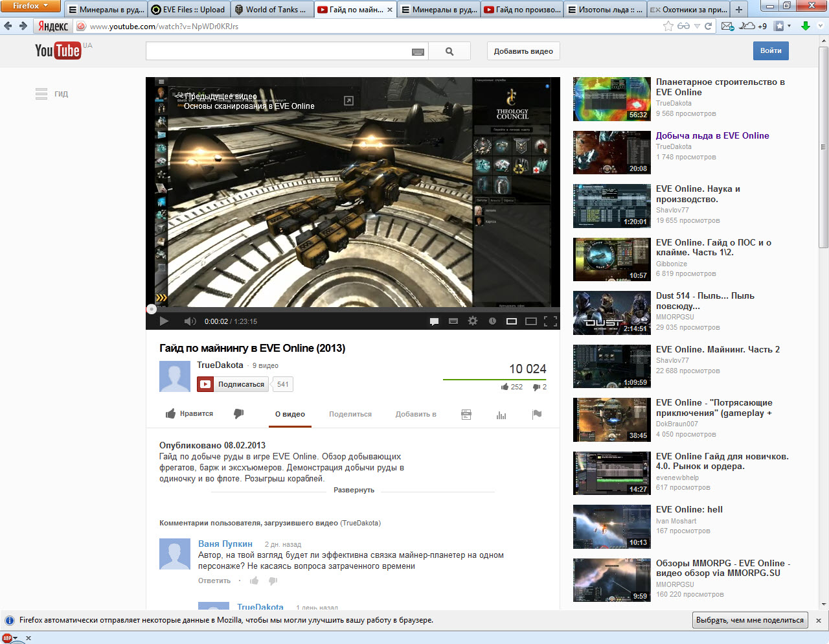
Task: Switch to Изотопы льда browser tab
Action: (x=604, y=10)
